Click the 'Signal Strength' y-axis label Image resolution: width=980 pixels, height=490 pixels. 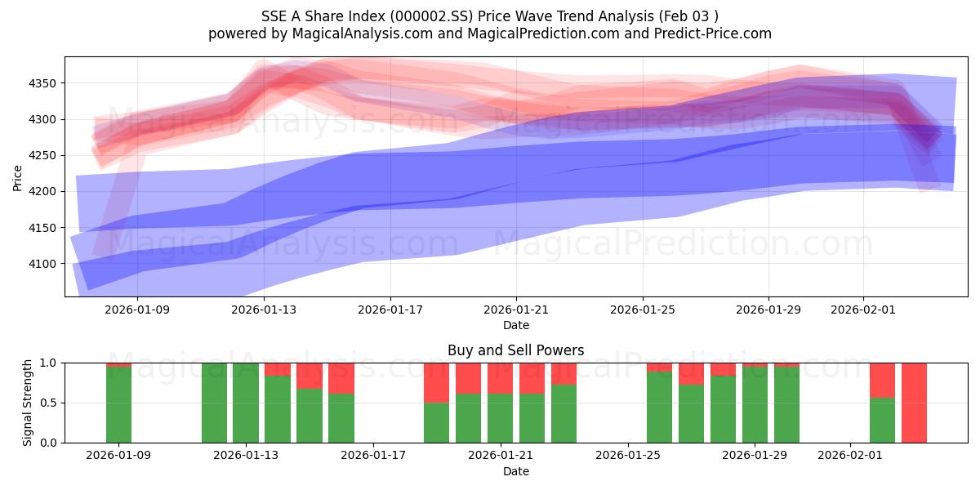tap(28, 403)
